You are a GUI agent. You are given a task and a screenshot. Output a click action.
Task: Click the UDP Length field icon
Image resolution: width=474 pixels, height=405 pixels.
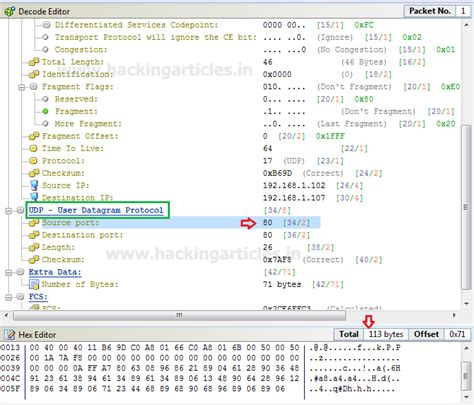click(34, 247)
